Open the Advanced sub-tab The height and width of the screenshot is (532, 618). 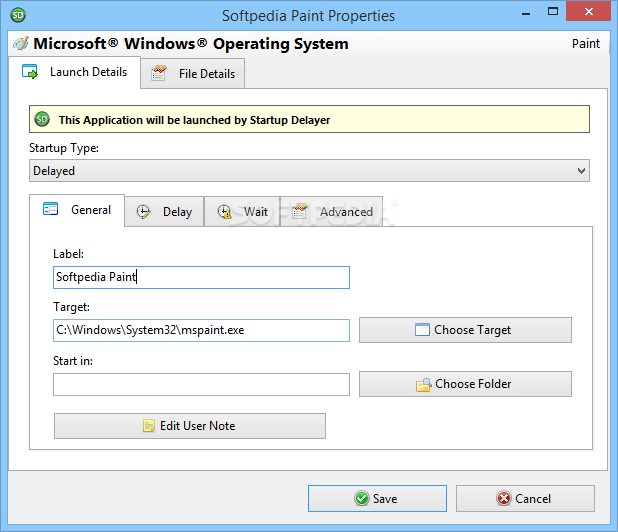[x=331, y=212]
